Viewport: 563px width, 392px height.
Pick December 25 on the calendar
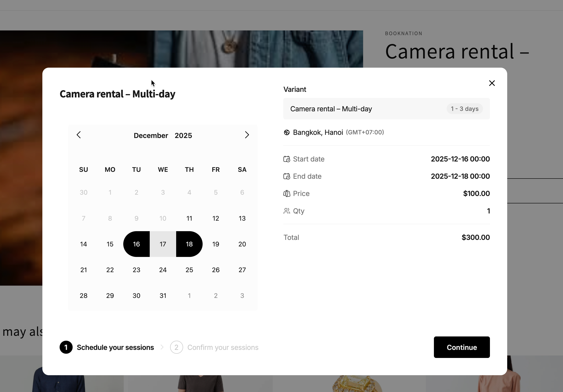tap(189, 270)
